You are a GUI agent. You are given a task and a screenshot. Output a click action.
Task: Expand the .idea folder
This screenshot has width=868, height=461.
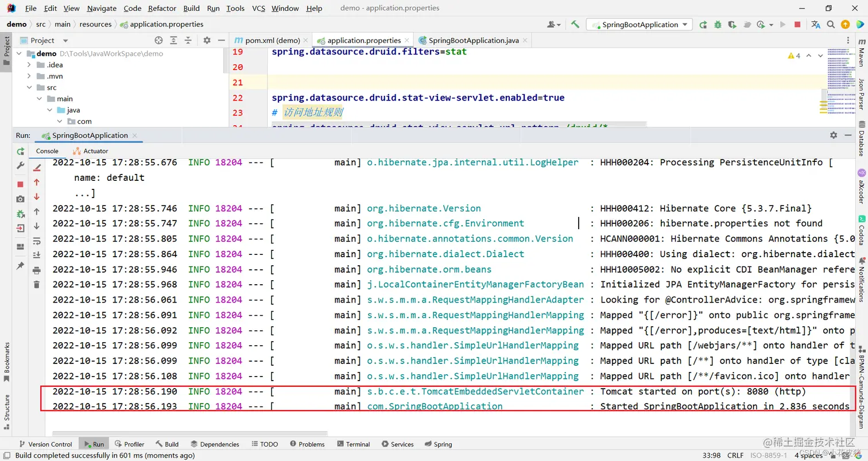click(x=29, y=65)
